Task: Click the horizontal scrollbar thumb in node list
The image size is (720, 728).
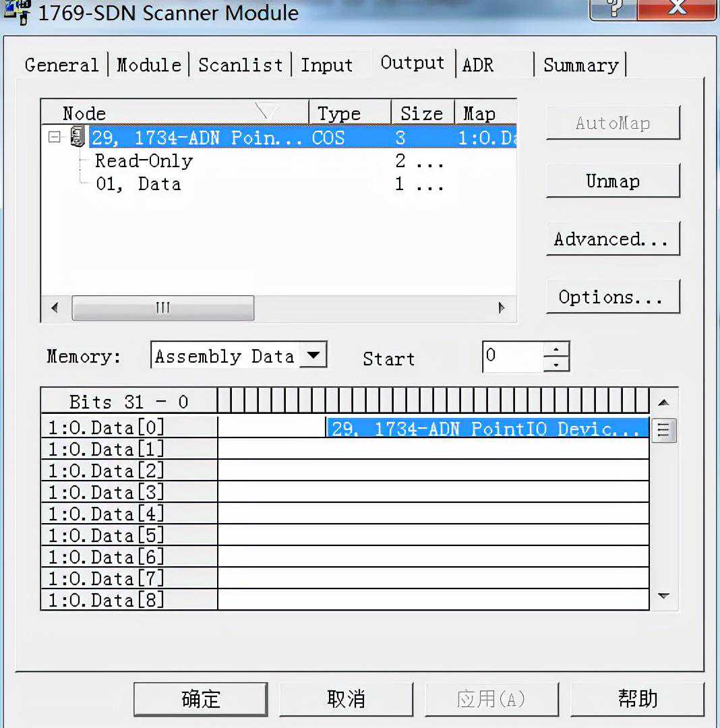Action: click(x=162, y=308)
